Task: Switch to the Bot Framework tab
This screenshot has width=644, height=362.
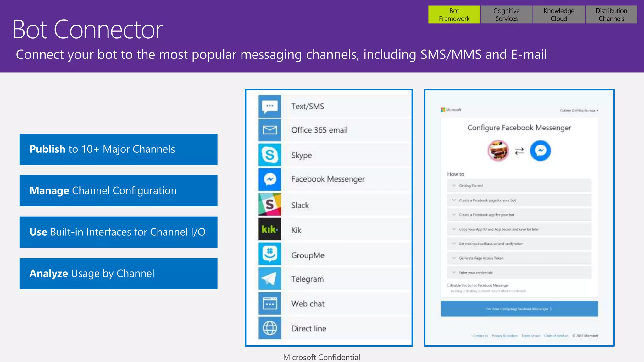Action: tap(454, 14)
